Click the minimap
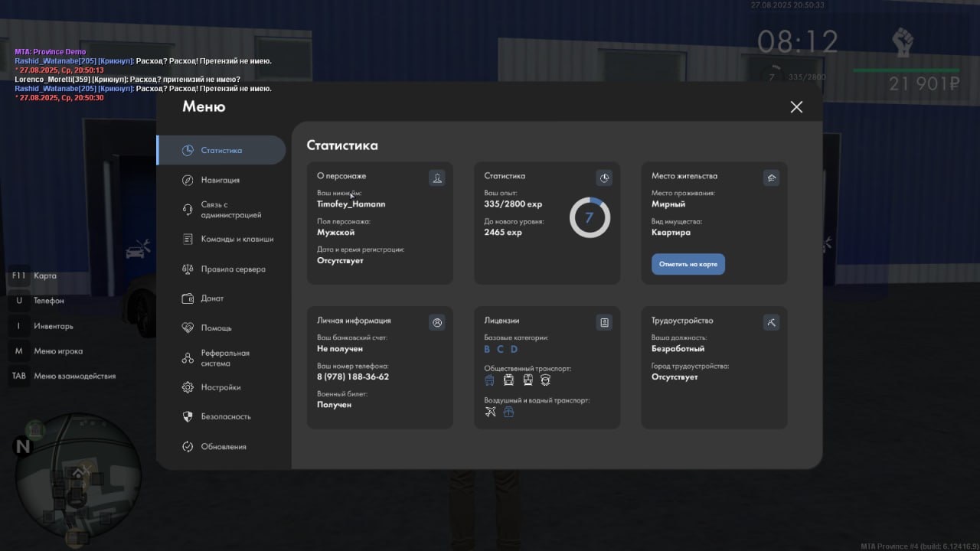This screenshot has width=980, height=551. (78, 481)
